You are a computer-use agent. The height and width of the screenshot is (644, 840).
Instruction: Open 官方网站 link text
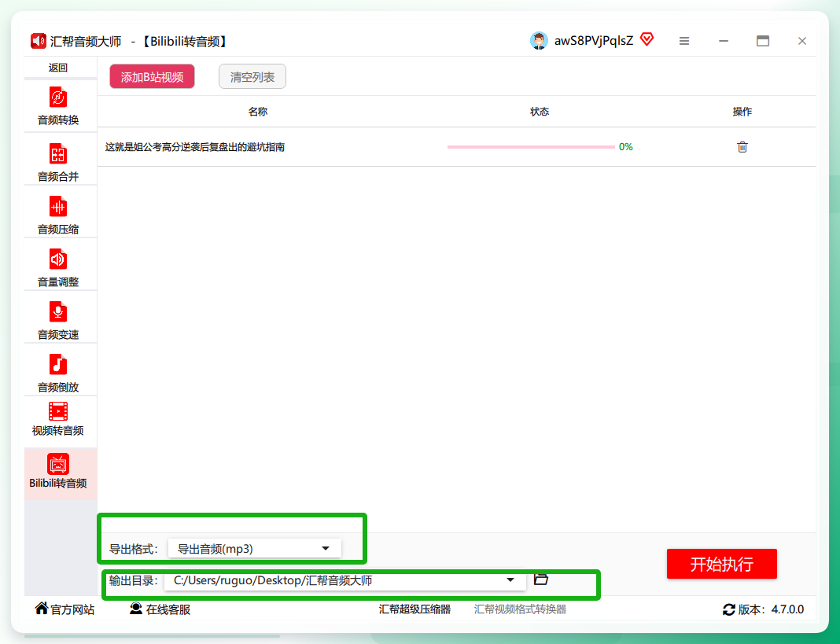pos(72,609)
